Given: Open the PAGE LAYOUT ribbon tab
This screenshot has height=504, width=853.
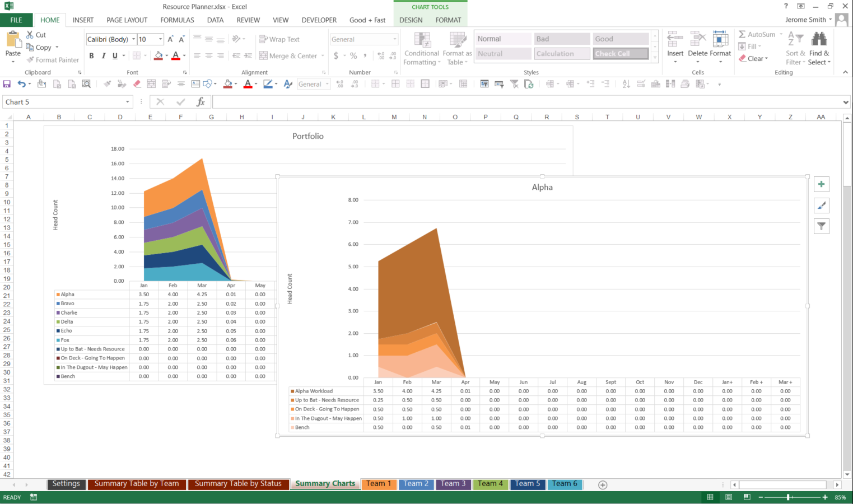Looking at the screenshot, I should click(x=127, y=20).
